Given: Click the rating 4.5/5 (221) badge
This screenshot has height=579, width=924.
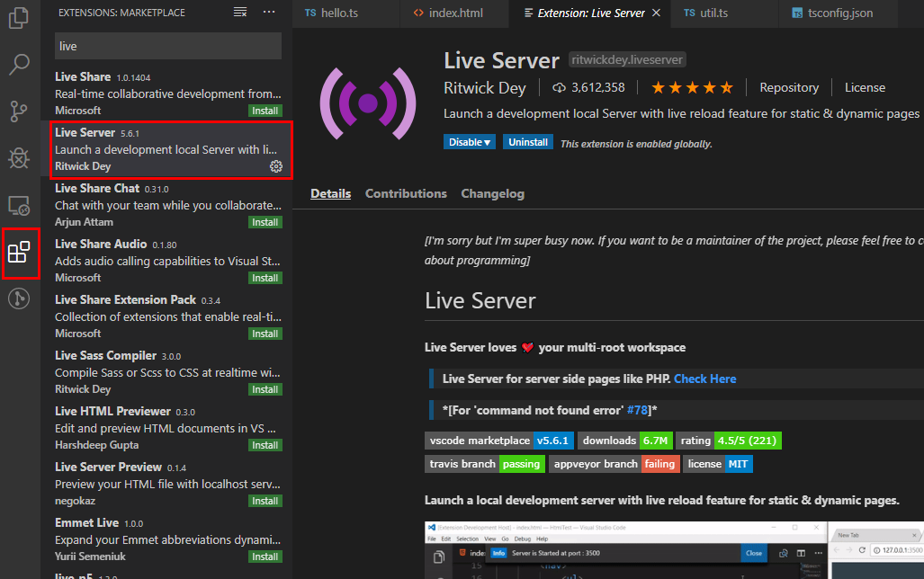Looking at the screenshot, I should [x=729, y=441].
